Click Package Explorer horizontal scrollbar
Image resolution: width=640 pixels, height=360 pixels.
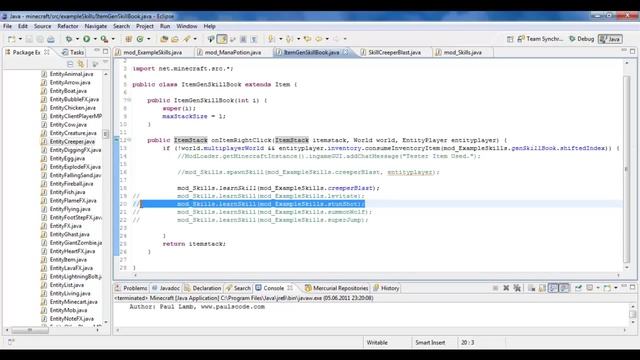point(29,330)
